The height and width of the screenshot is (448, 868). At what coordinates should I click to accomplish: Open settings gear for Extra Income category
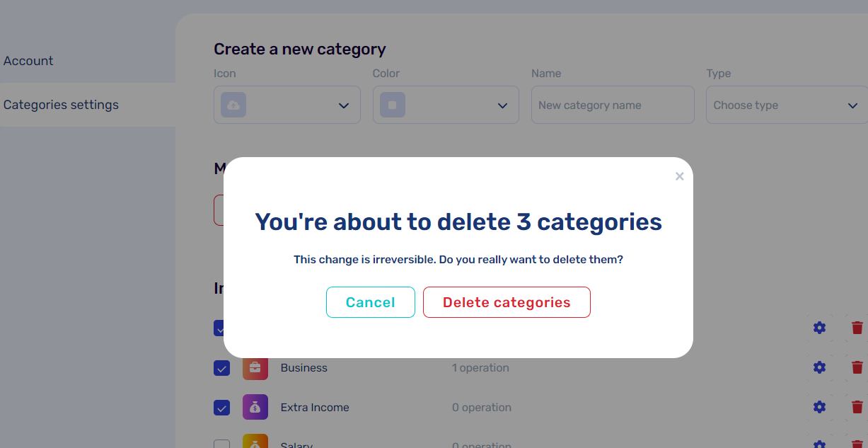[819, 407]
